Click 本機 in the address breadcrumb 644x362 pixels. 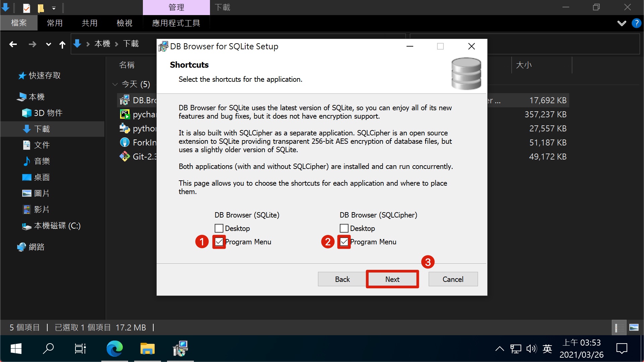(102, 44)
